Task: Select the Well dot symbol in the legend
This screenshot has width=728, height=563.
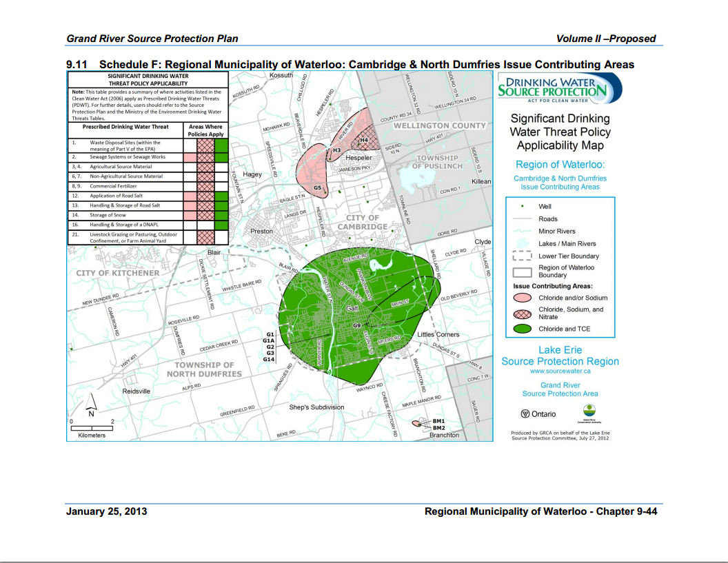Action: click(x=523, y=206)
